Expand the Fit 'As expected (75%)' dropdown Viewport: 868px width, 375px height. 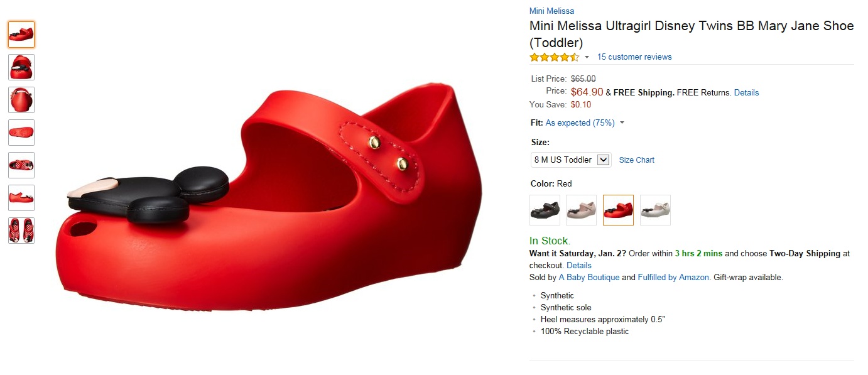622,123
